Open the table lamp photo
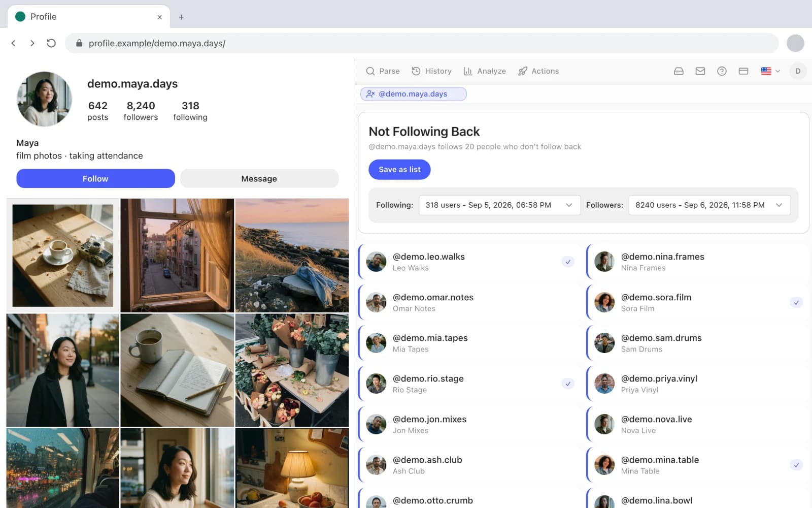 (x=292, y=468)
